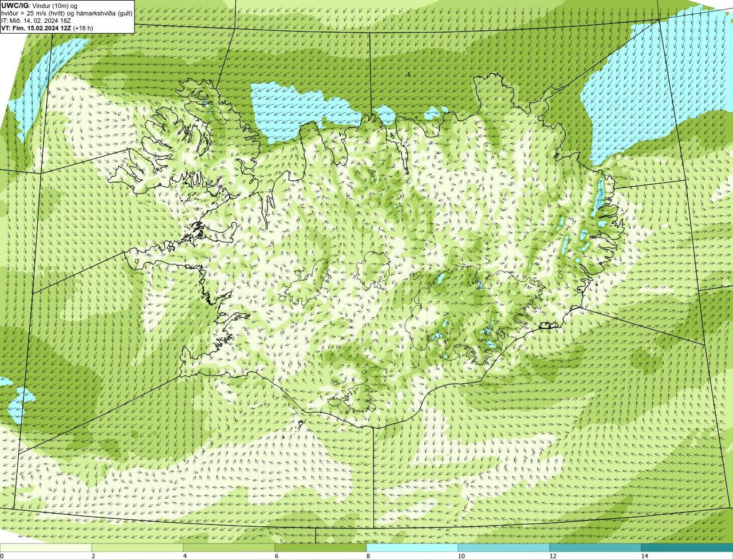Screen dimensions: 733x560
Task: Click the legend scale label "14"
Action: tap(644, 556)
